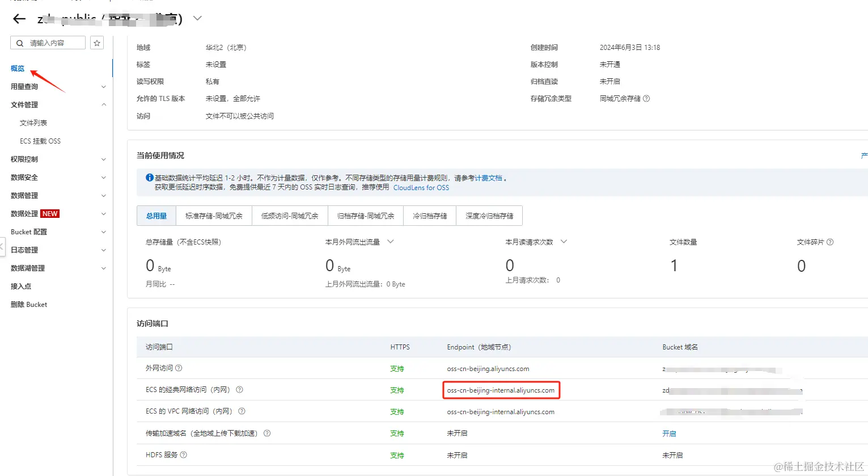This screenshot has height=476, width=868.
Task: Click 支持 in the HDFS 服务 row
Action: (x=397, y=456)
